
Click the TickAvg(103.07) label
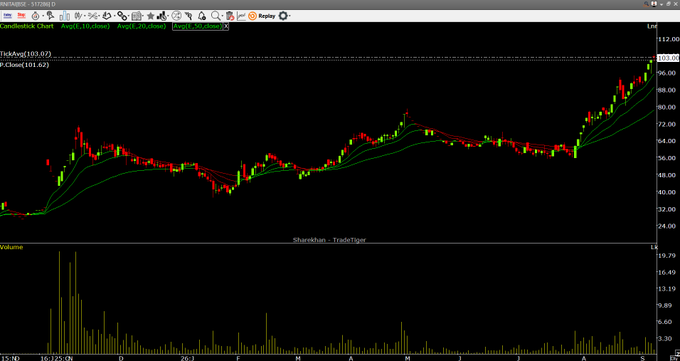tap(26, 54)
